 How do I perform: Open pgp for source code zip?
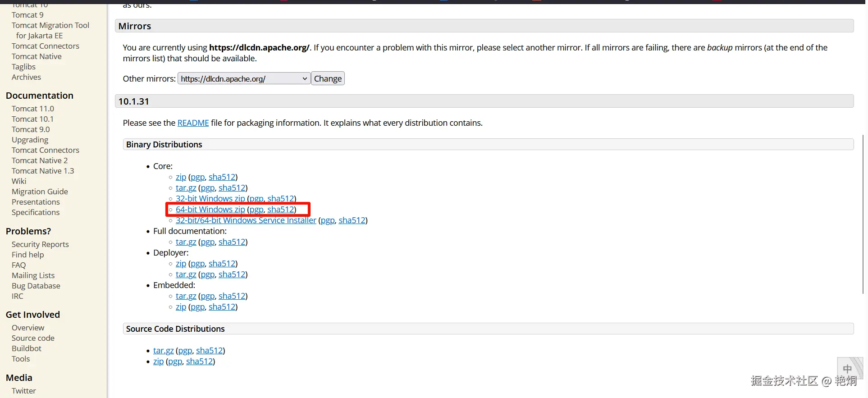pyautogui.click(x=175, y=361)
